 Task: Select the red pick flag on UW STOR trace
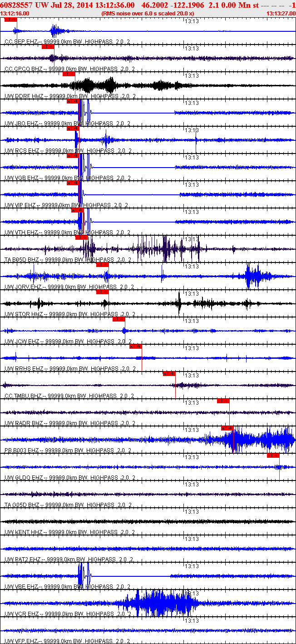pos(103,292)
